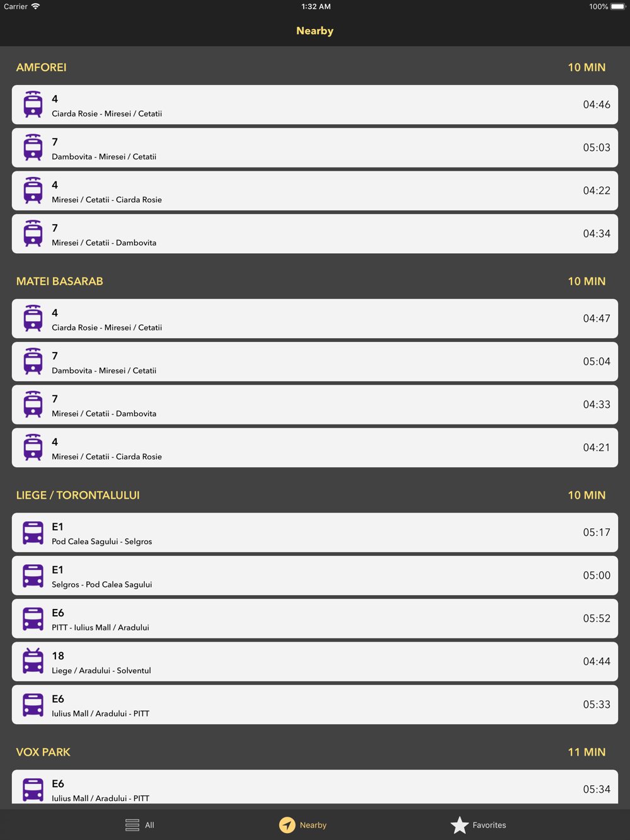Select E6 Iulius Mall row at 05:33
This screenshot has height=840, width=630.
pos(314,705)
